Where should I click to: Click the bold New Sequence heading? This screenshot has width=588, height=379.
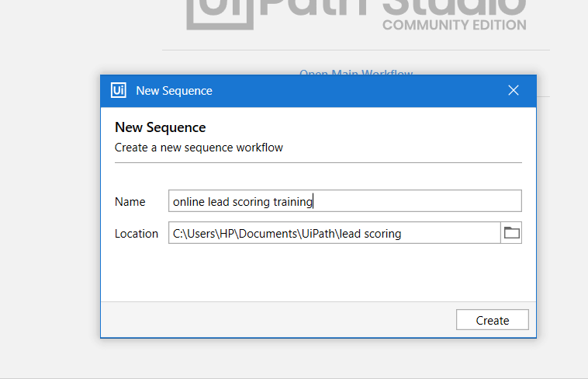point(160,127)
